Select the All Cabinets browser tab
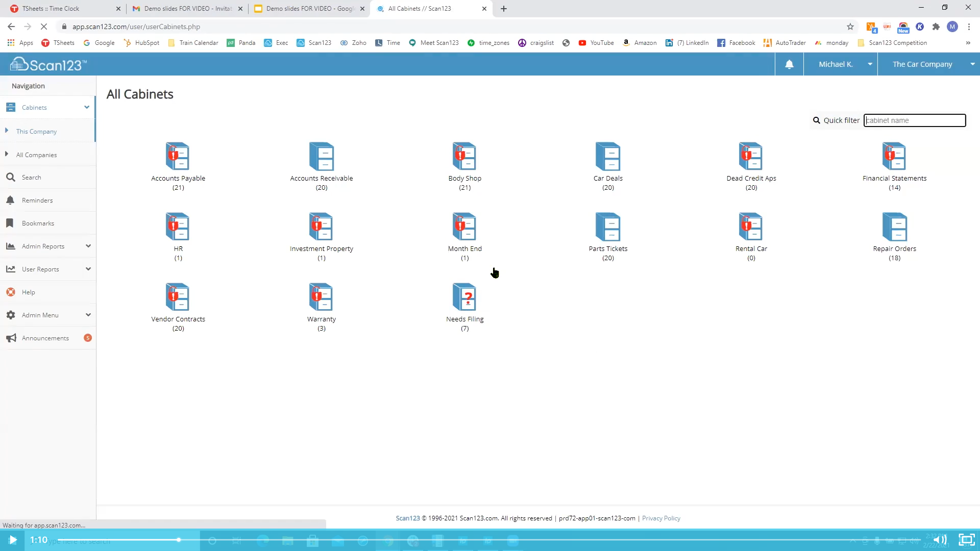This screenshot has height=551, width=980. 424,9
